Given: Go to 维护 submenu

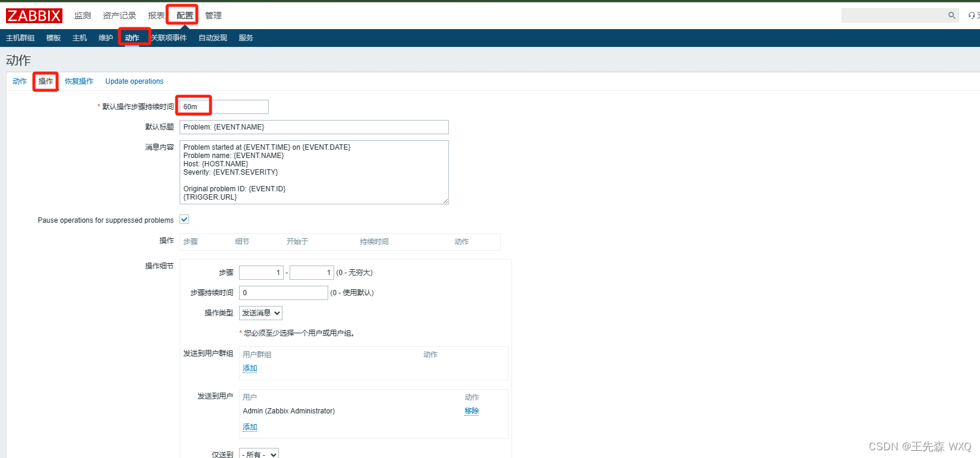Looking at the screenshot, I should (106, 38).
